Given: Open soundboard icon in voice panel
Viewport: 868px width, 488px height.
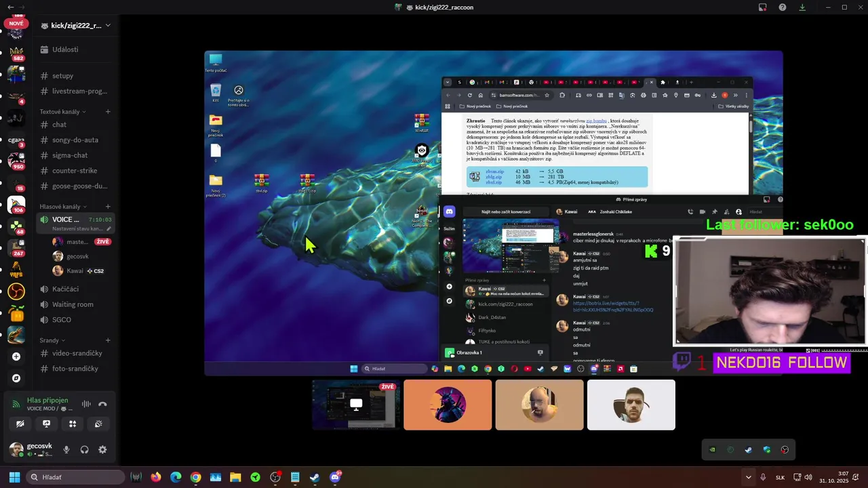Looking at the screenshot, I should click(x=98, y=424).
